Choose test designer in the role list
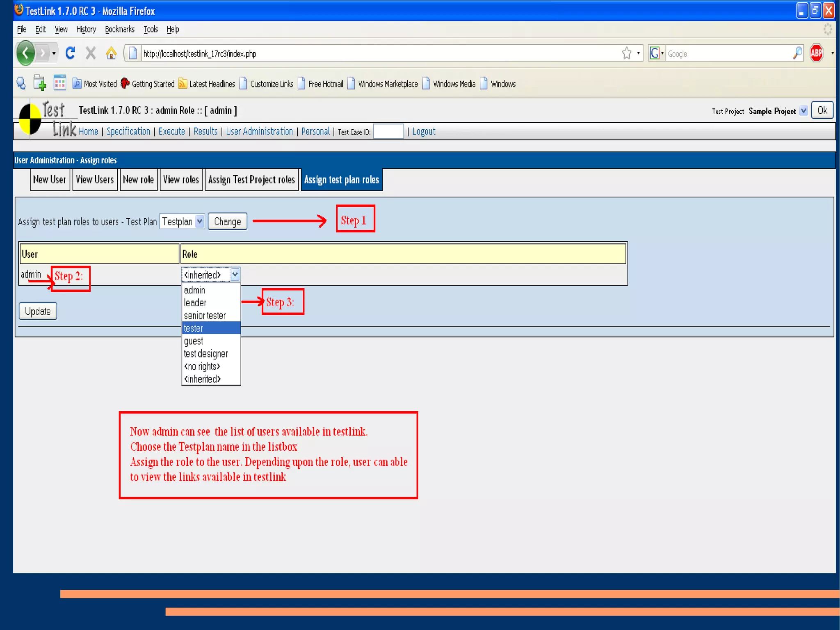840x630 pixels. click(211, 354)
